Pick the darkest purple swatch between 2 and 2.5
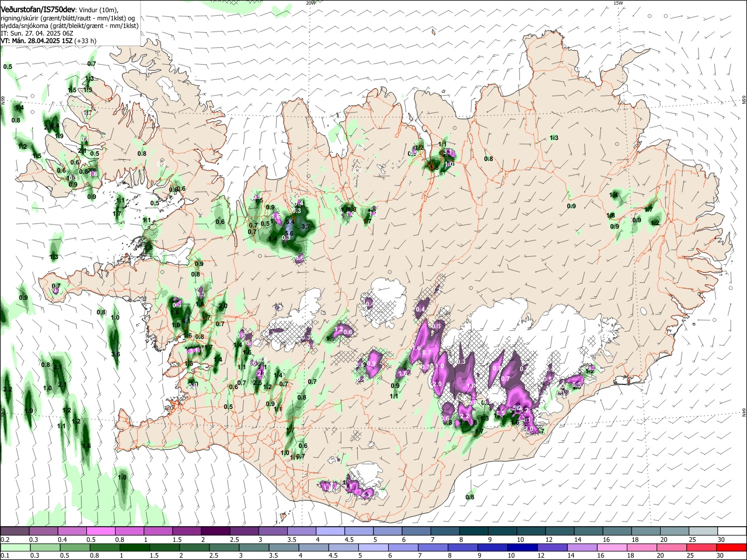 tap(215, 531)
